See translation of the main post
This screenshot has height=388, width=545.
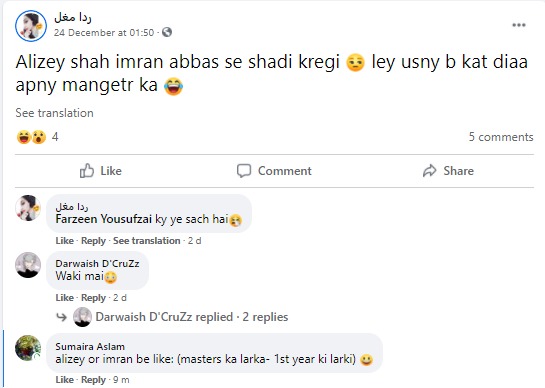click(55, 113)
